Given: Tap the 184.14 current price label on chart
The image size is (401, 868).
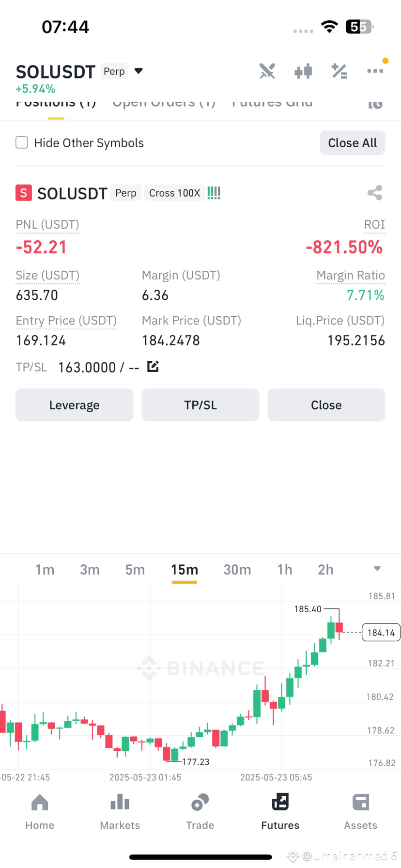Looking at the screenshot, I should tap(381, 633).
